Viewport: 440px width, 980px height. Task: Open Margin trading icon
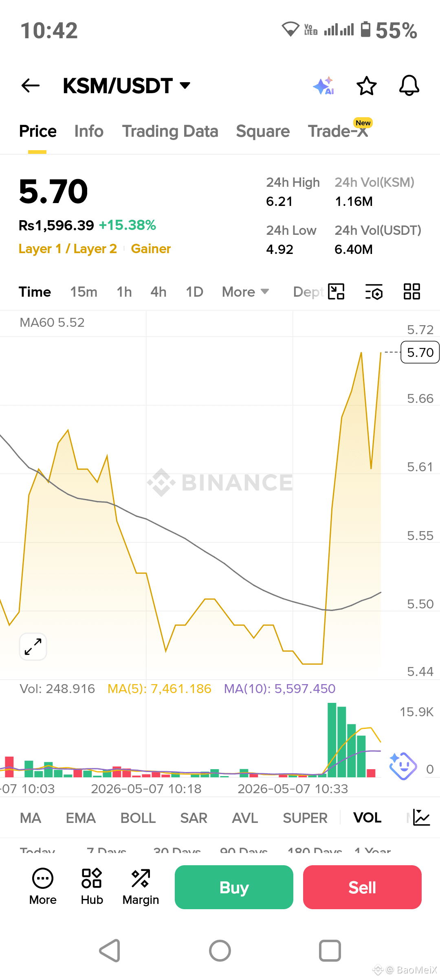click(x=141, y=887)
